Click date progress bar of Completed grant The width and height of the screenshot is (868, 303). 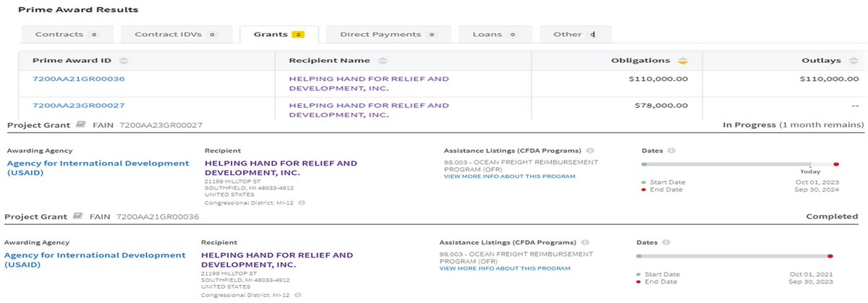pyautogui.click(x=734, y=256)
